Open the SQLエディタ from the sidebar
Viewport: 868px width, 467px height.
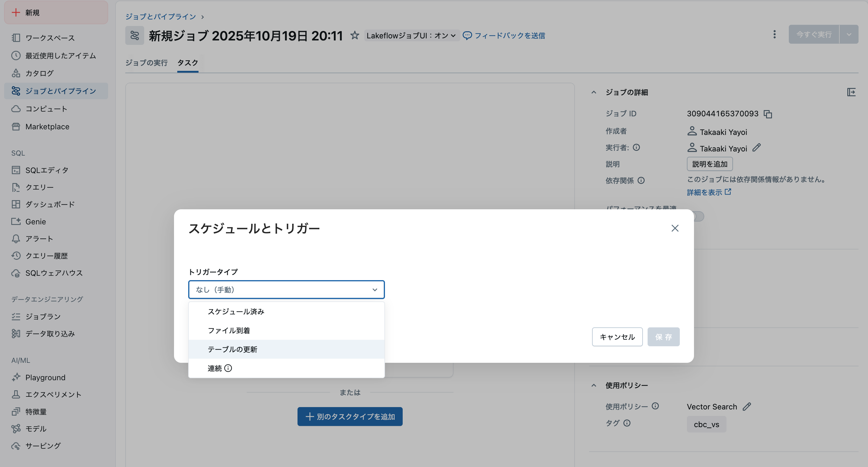tap(47, 170)
